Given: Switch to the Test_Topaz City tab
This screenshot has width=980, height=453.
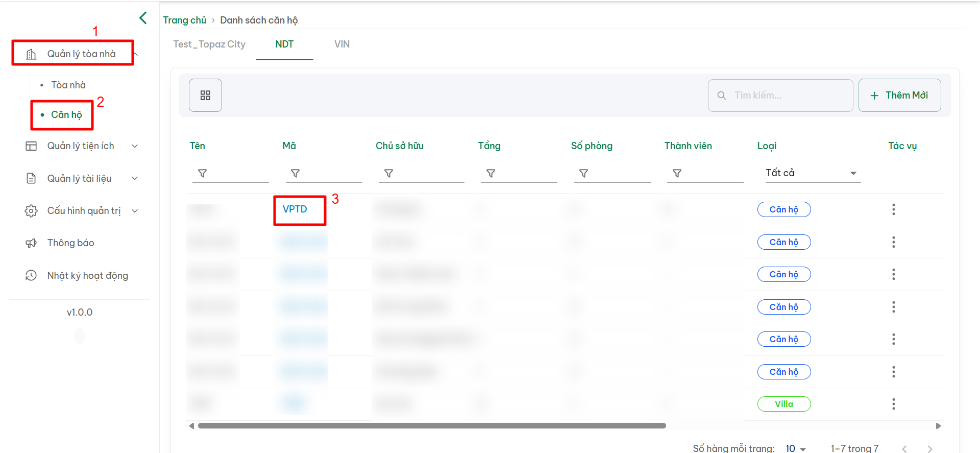Looking at the screenshot, I should pyautogui.click(x=209, y=44).
